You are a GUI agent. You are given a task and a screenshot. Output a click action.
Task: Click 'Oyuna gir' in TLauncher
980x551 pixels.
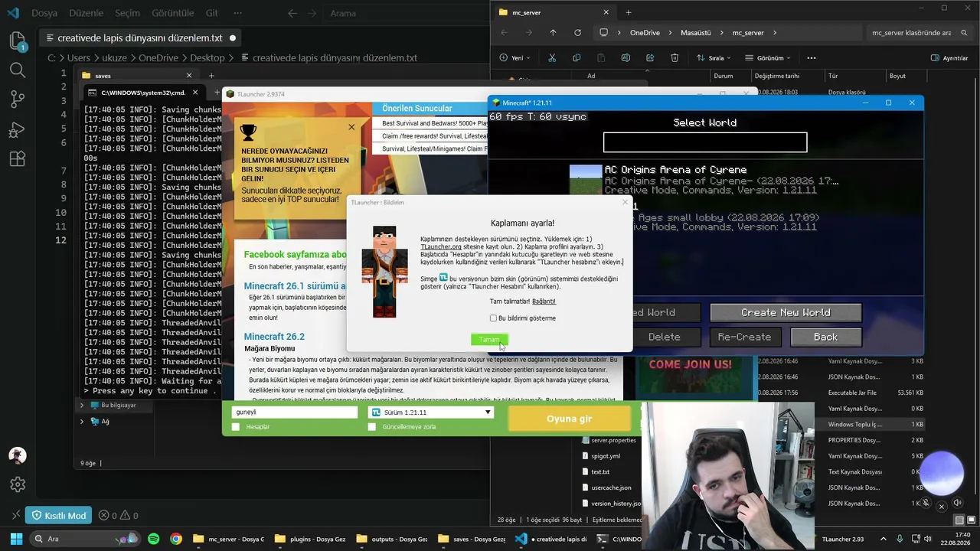(569, 419)
